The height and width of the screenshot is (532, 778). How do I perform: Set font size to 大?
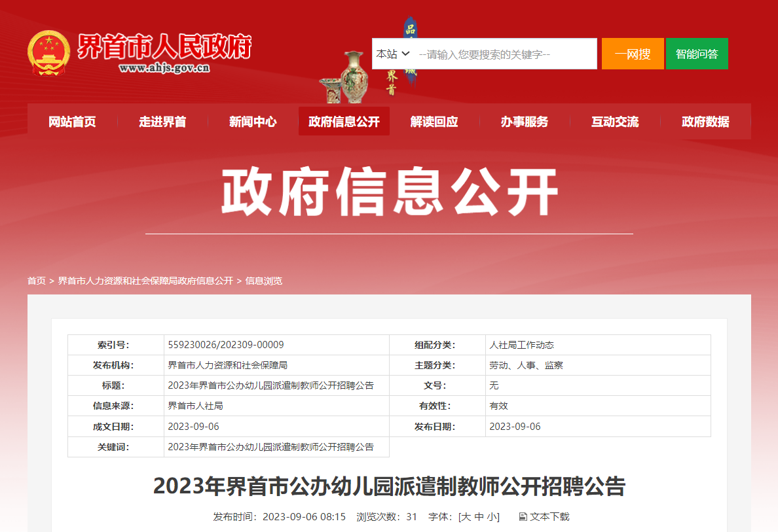click(x=466, y=517)
